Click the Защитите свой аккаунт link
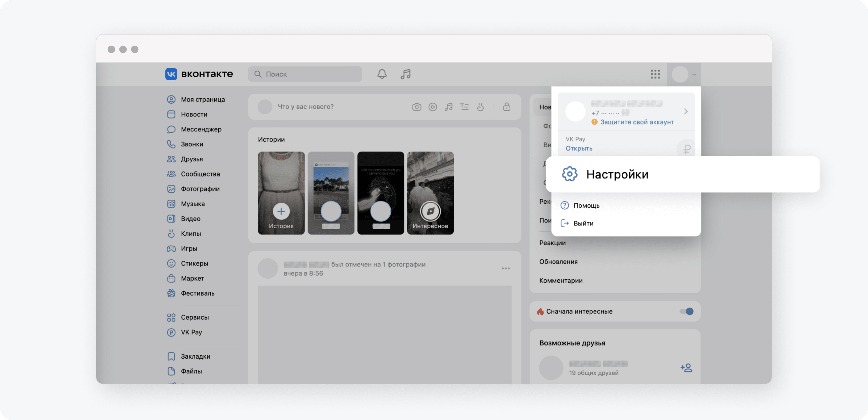This screenshot has width=868, height=420. [637, 122]
